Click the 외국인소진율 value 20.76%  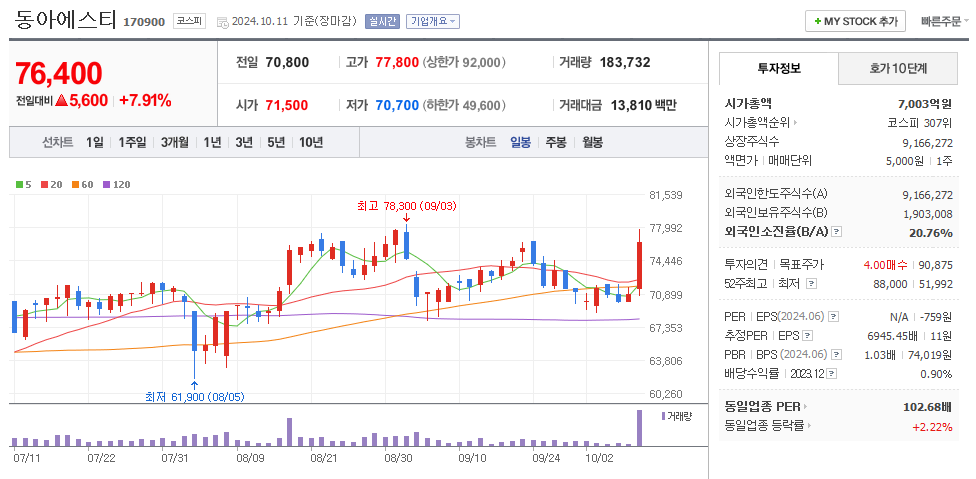click(930, 233)
